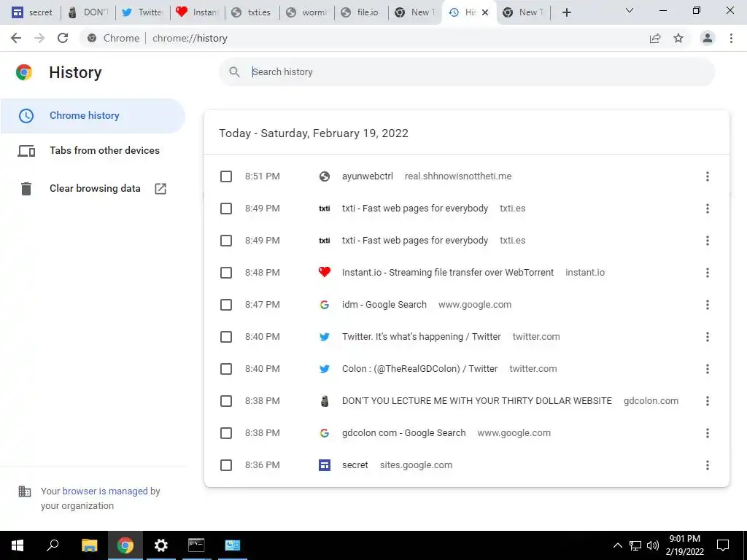The height and width of the screenshot is (560, 747).
Task: Click the sites.google.com secret favicon
Action: pos(325,465)
